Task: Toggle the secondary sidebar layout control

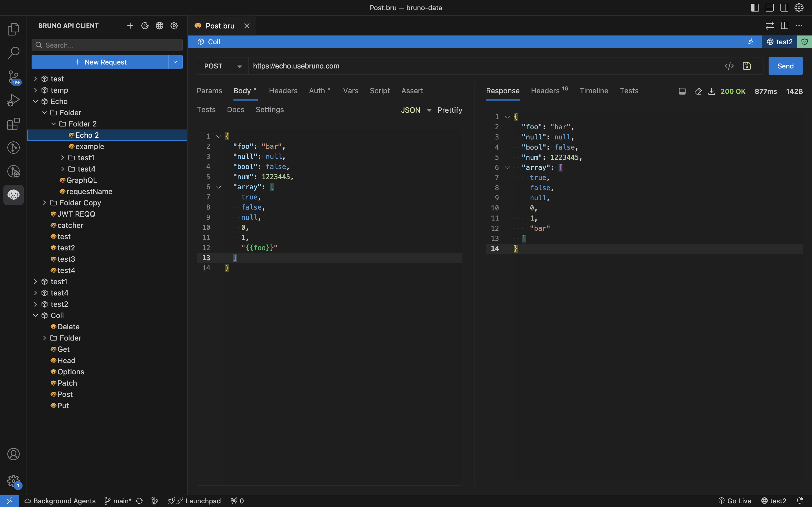Action: 784,7
